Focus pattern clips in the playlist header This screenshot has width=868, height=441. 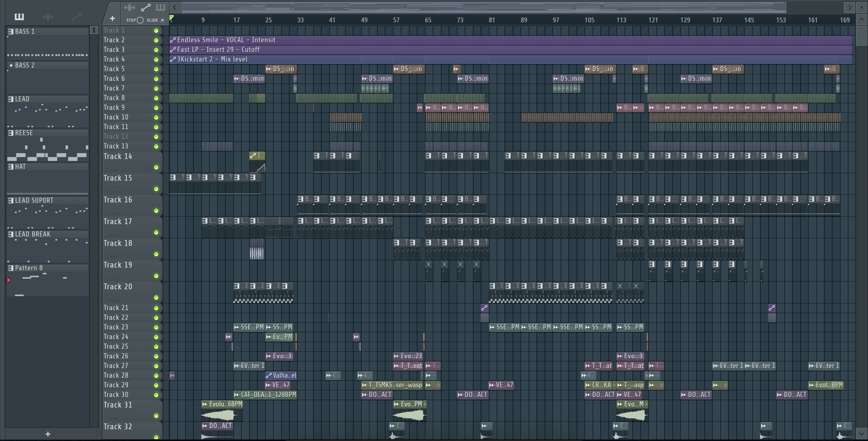[160, 8]
